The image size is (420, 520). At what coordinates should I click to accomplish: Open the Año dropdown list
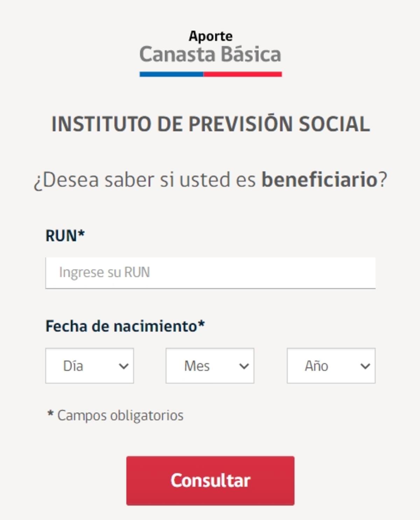point(331,366)
